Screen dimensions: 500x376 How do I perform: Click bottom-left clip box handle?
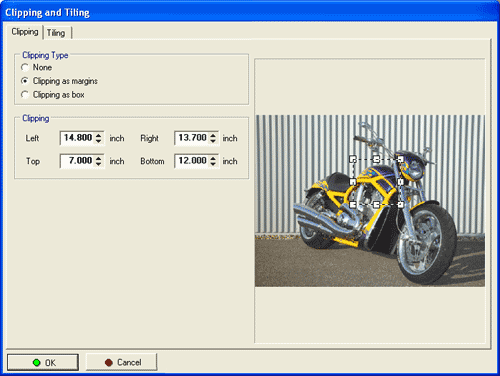(x=353, y=204)
